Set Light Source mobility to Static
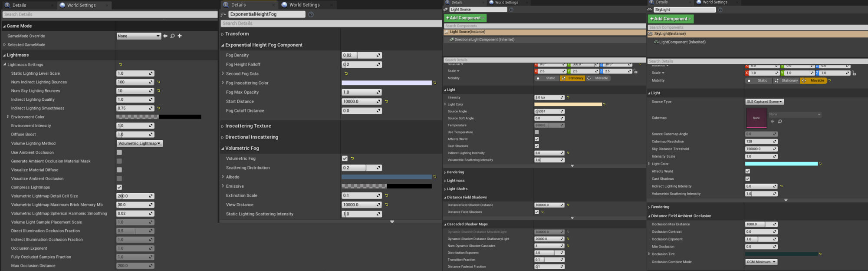 coord(547,78)
